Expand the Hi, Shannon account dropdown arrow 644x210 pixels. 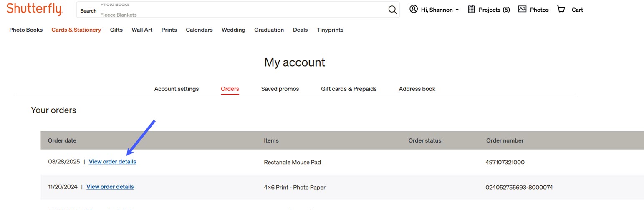click(457, 10)
